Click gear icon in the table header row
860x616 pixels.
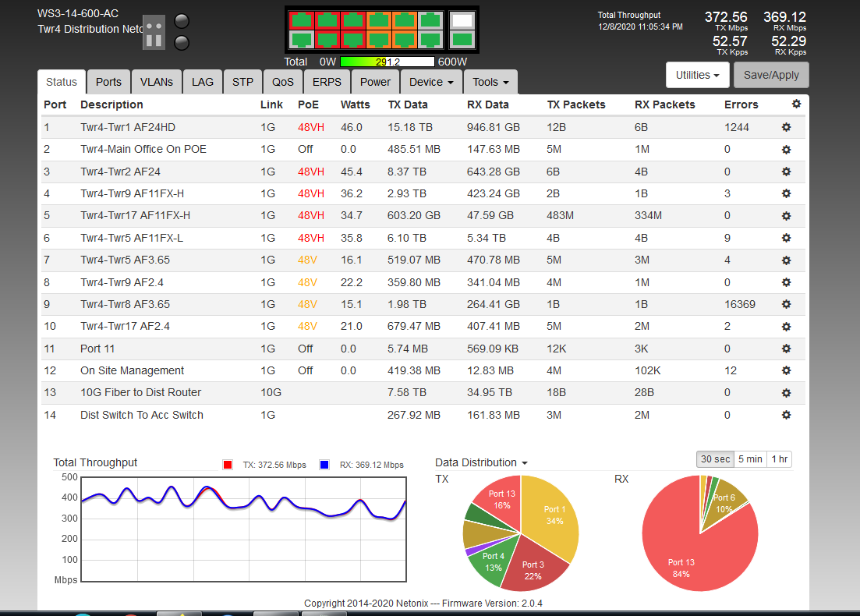[795, 104]
